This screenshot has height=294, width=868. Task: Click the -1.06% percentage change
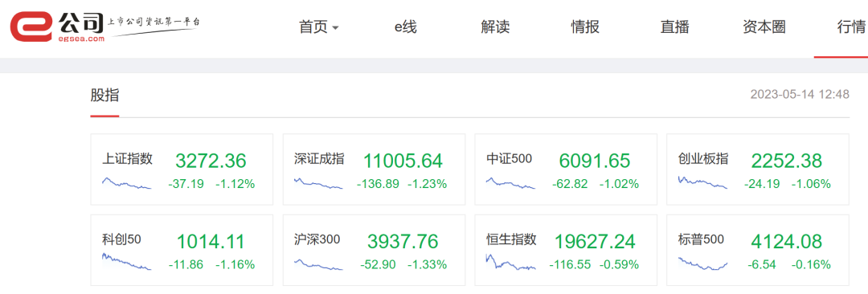click(811, 185)
